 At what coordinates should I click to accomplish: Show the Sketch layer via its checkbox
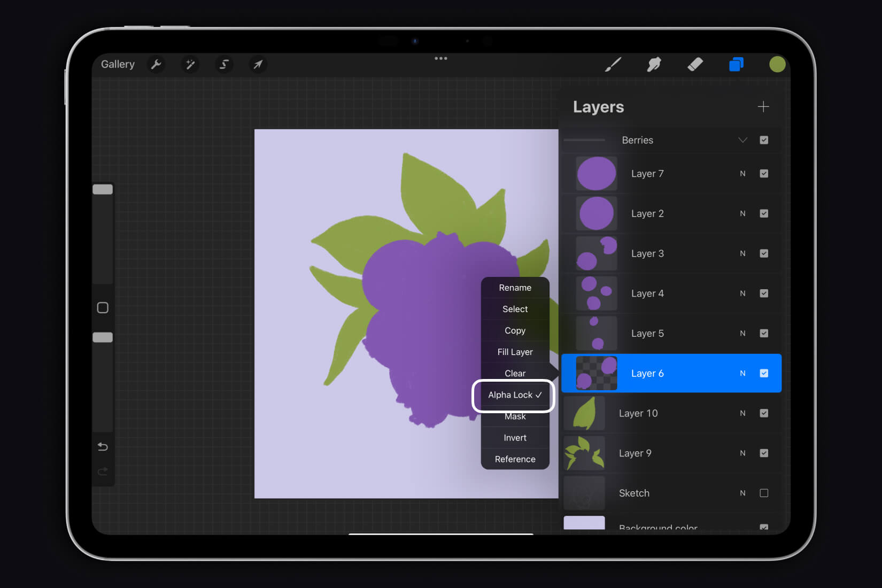click(764, 493)
